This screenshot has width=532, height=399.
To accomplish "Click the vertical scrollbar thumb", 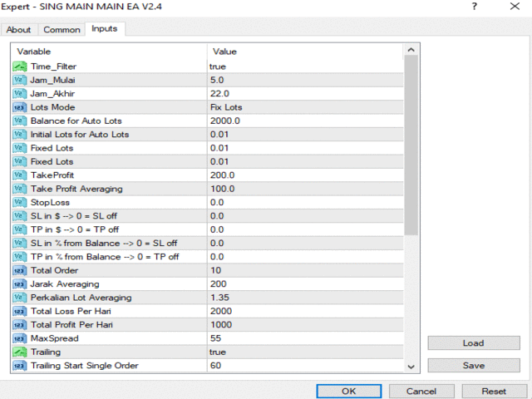I will click(411, 145).
